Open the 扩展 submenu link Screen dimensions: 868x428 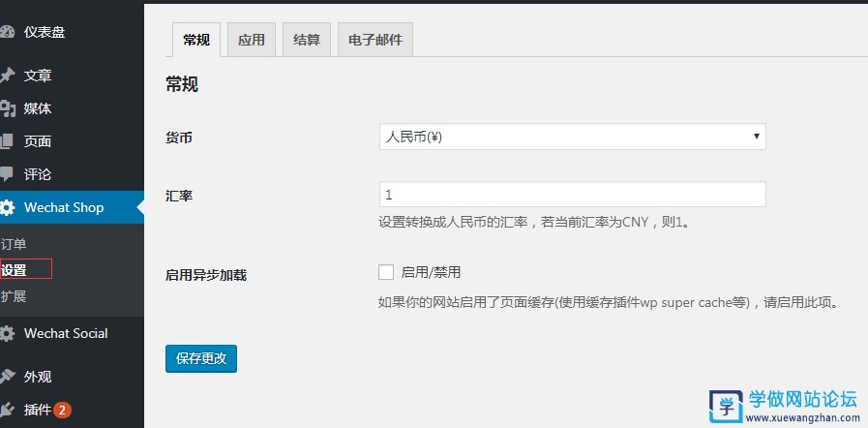(x=14, y=296)
